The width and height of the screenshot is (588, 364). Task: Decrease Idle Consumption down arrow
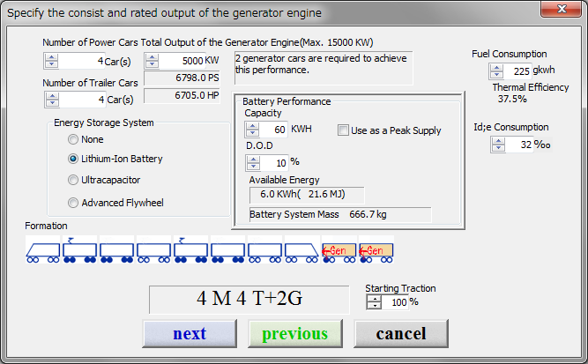click(498, 148)
